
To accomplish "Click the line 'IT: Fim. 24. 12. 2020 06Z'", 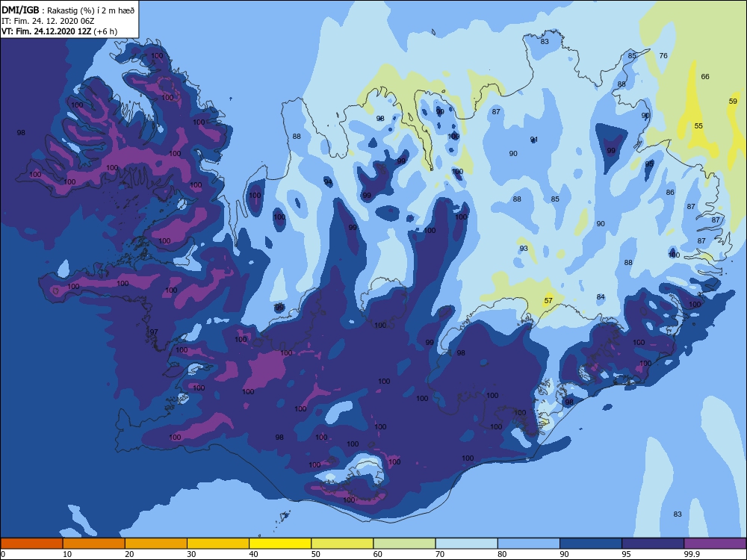I will tap(47, 21).
